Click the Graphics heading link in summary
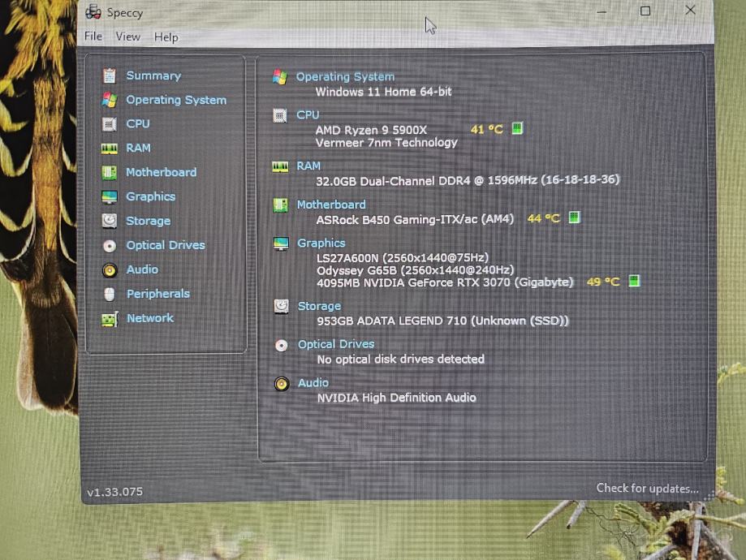This screenshot has width=746, height=560. [x=321, y=243]
